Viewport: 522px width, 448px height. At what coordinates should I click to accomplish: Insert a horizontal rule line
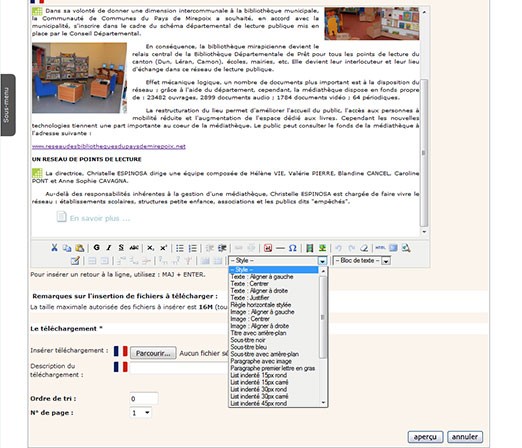click(x=280, y=248)
